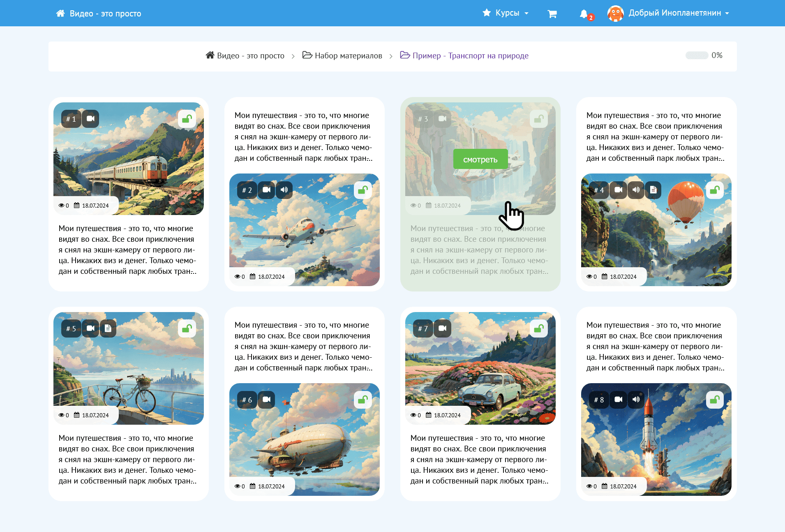The height and width of the screenshot is (532, 785).
Task: Click the speaker icon on rocket card #8
Action: coord(636,400)
